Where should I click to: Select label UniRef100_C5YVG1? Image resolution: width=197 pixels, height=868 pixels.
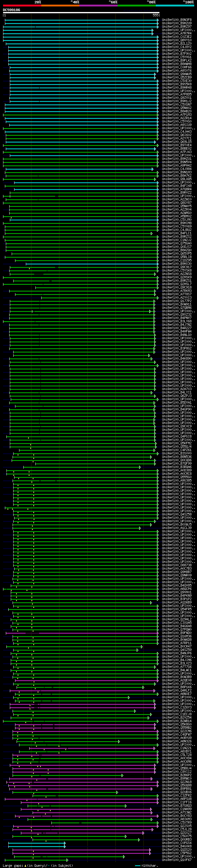pyautogui.click(x=177, y=57)
